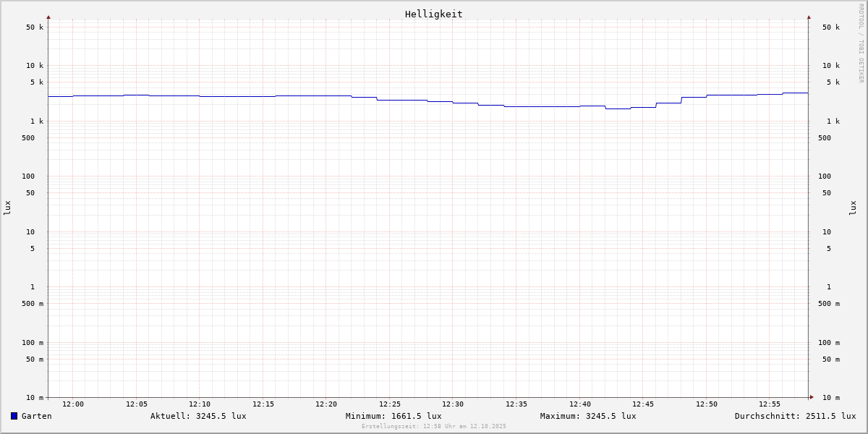The width and height of the screenshot is (868, 434).
Task: Click the Aktuell 3245.5 lux value
Action: point(198,416)
